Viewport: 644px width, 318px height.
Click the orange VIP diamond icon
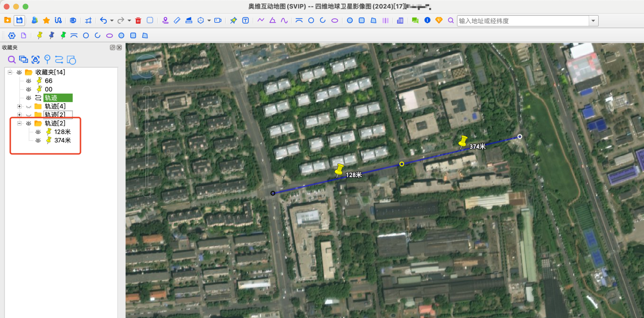pyautogui.click(x=439, y=21)
